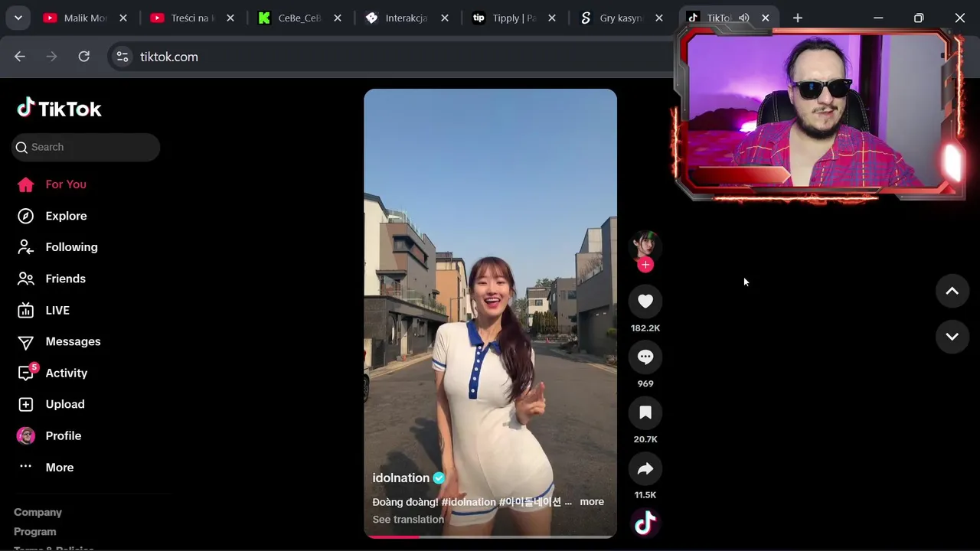The height and width of the screenshot is (551, 980).
Task: Close the Tipply tab
Action: coord(552,18)
